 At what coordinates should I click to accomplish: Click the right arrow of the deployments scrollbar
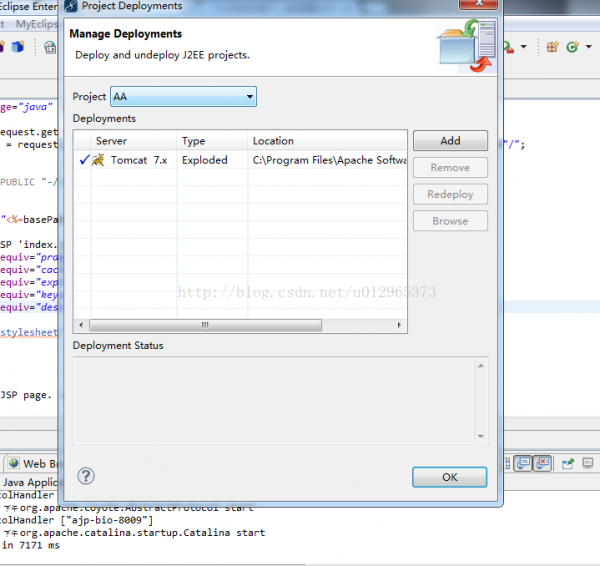coord(399,325)
